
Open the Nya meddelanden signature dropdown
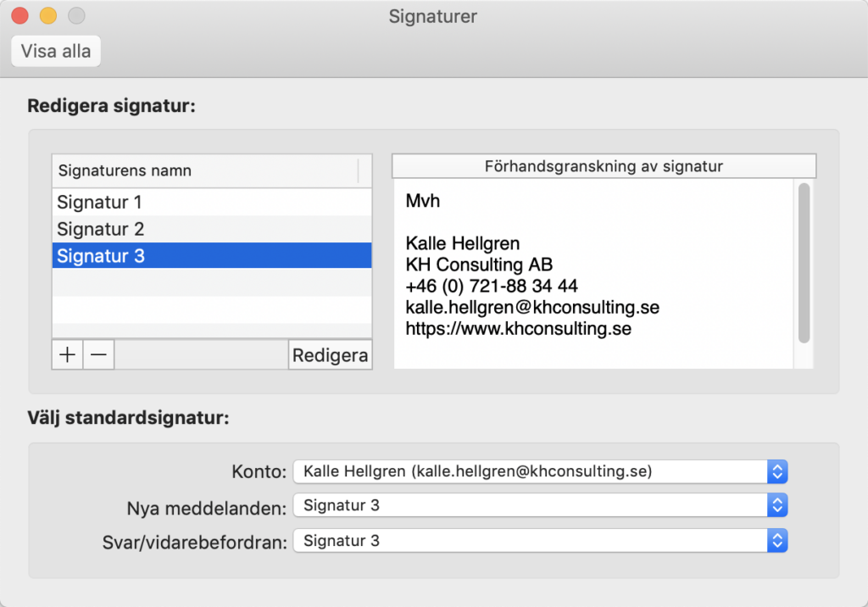tap(540, 505)
